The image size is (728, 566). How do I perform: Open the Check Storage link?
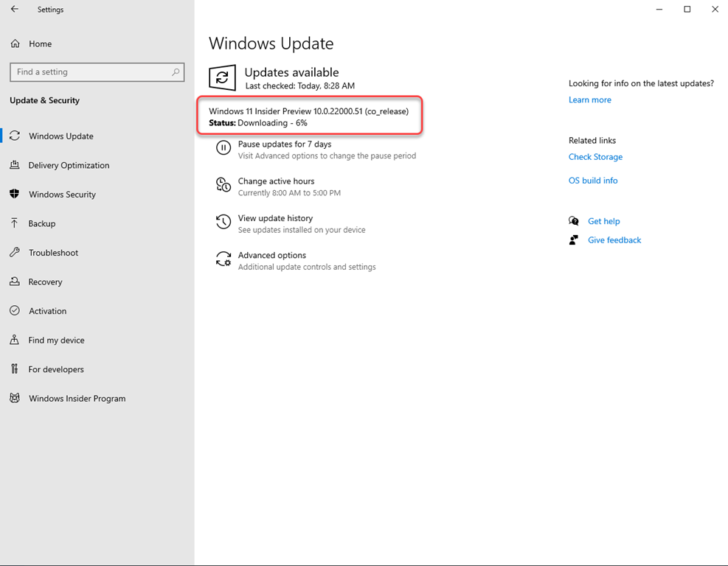[x=595, y=157]
